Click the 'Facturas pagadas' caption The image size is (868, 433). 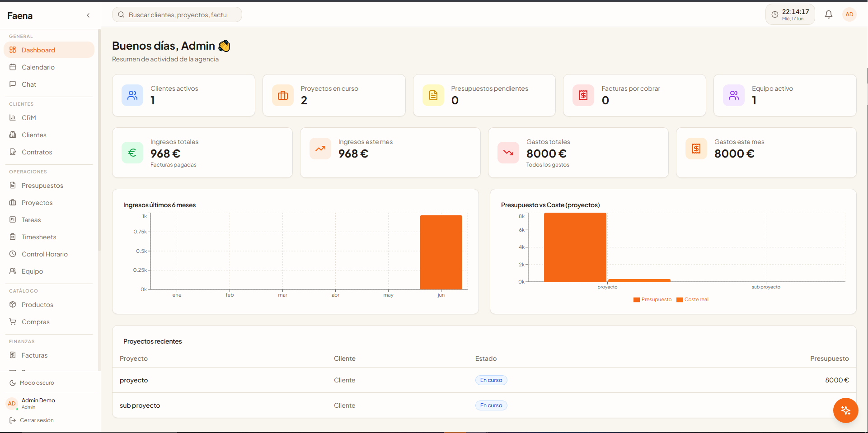tap(173, 165)
